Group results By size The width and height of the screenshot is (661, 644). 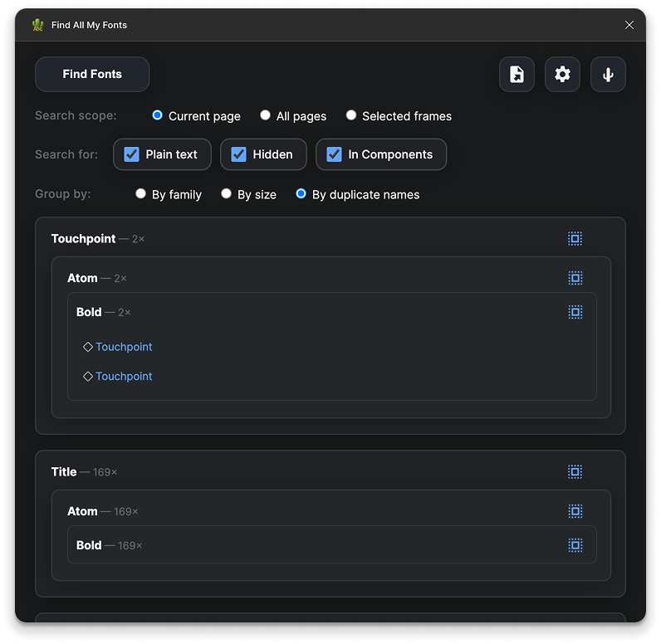[x=226, y=194]
